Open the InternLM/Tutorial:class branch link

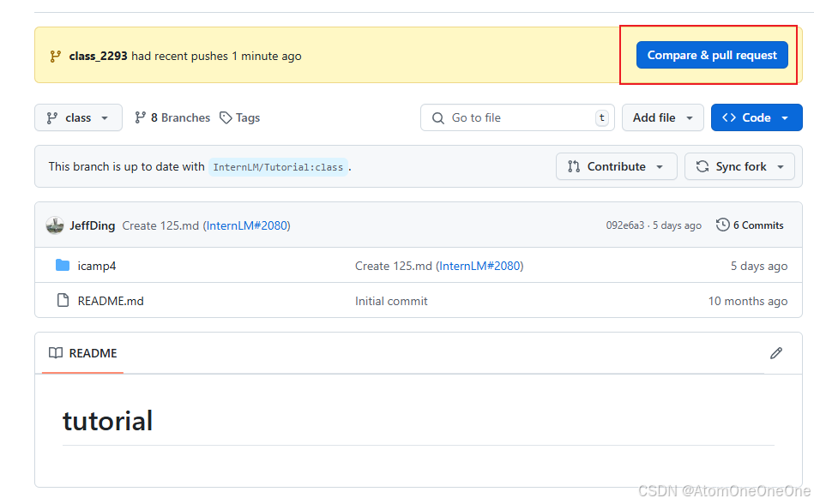pyautogui.click(x=278, y=167)
